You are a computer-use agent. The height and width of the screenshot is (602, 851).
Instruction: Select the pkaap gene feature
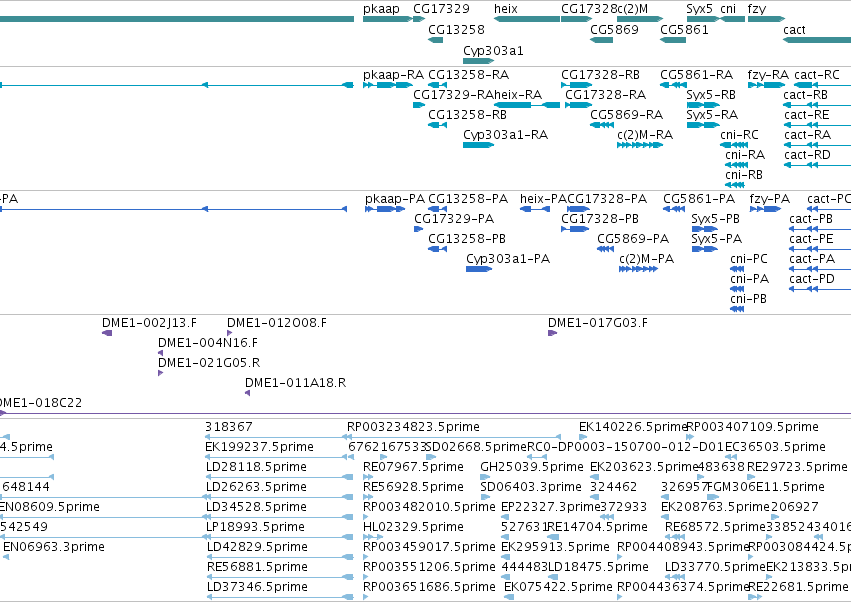coord(387,19)
